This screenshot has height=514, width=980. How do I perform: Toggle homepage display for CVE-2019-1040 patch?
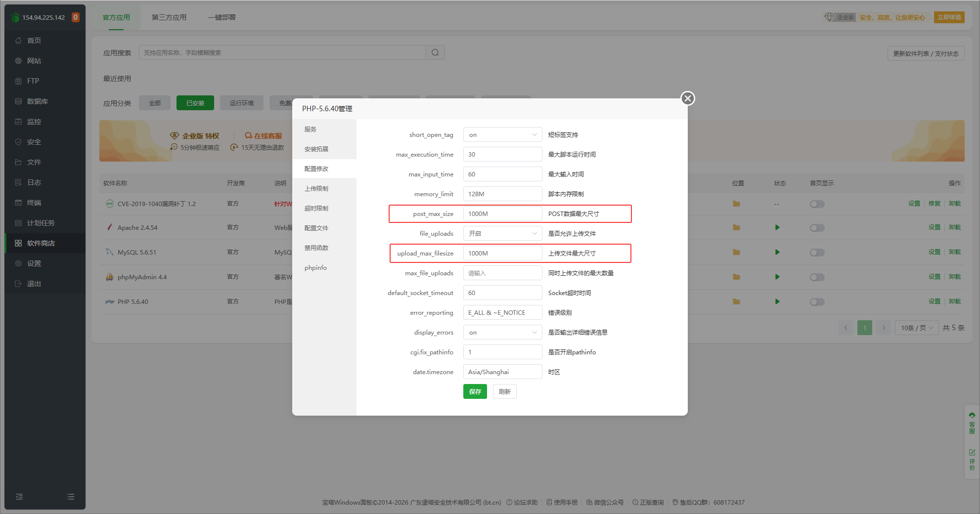pos(817,204)
